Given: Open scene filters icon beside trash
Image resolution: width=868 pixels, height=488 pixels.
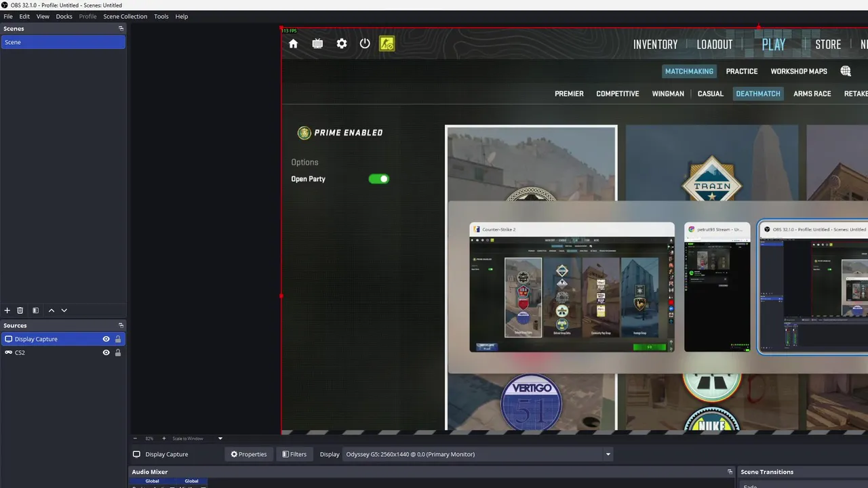Looking at the screenshot, I should pyautogui.click(x=35, y=310).
